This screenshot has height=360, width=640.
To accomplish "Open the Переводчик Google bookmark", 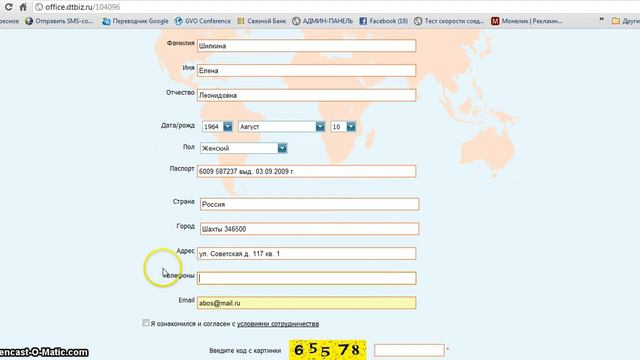I will point(135,21).
